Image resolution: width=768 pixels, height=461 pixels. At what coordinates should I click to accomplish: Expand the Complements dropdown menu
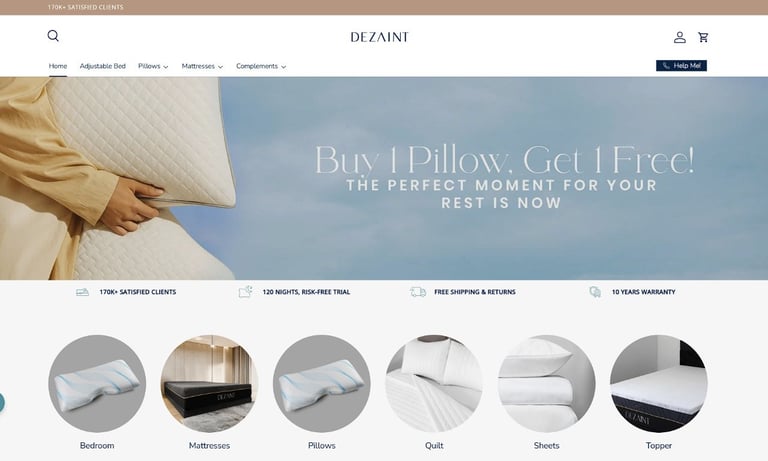pos(261,66)
